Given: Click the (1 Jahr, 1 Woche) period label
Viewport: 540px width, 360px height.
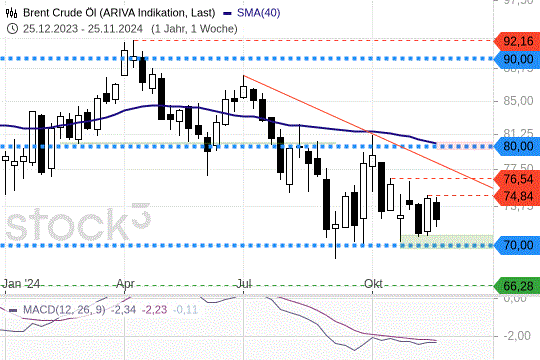Looking at the screenshot, I should point(194,29).
